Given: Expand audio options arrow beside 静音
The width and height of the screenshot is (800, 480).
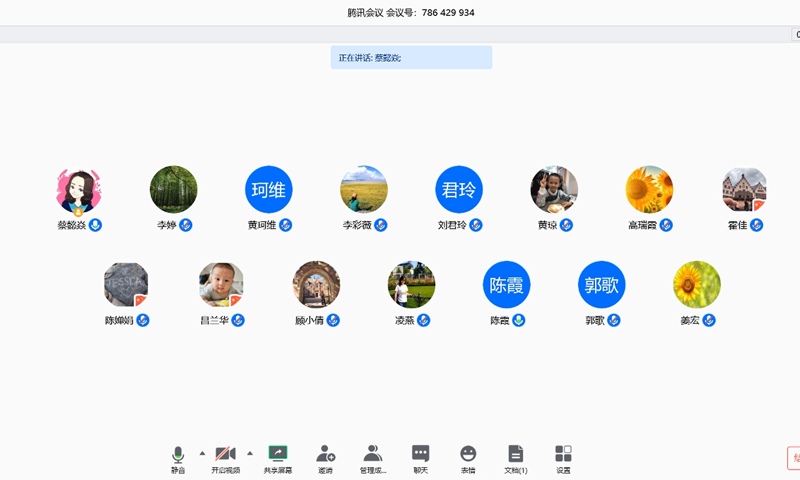Looking at the screenshot, I should coord(202,453).
